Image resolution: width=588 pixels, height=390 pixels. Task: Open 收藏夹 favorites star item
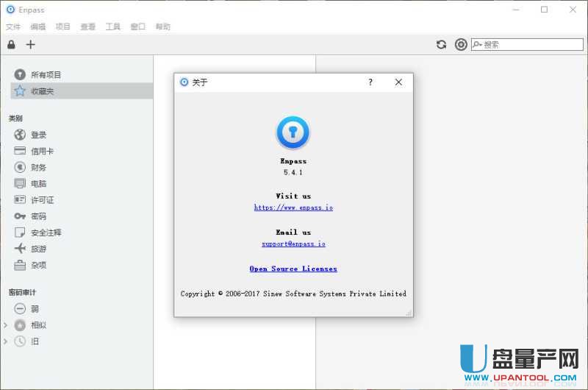[x=41, y=91]
